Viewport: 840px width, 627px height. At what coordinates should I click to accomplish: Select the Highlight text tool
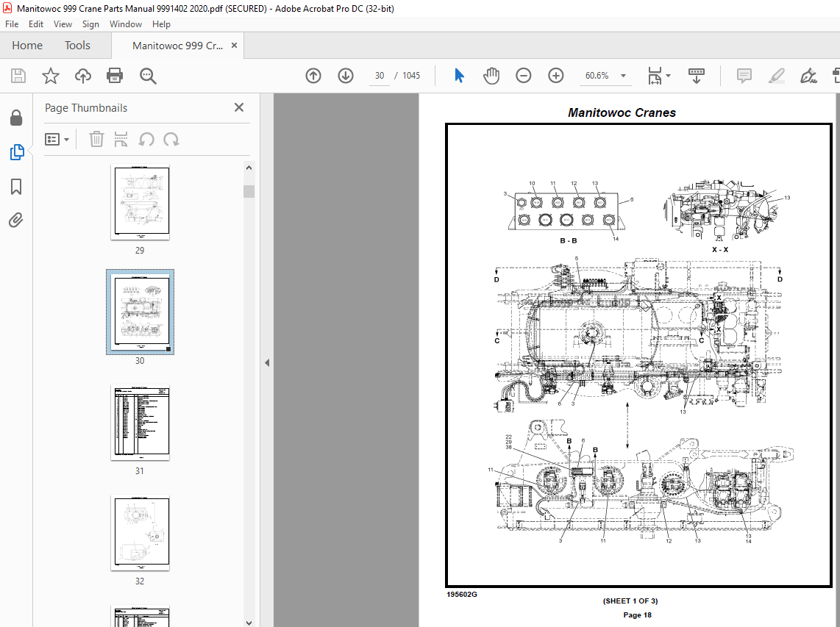776,76
